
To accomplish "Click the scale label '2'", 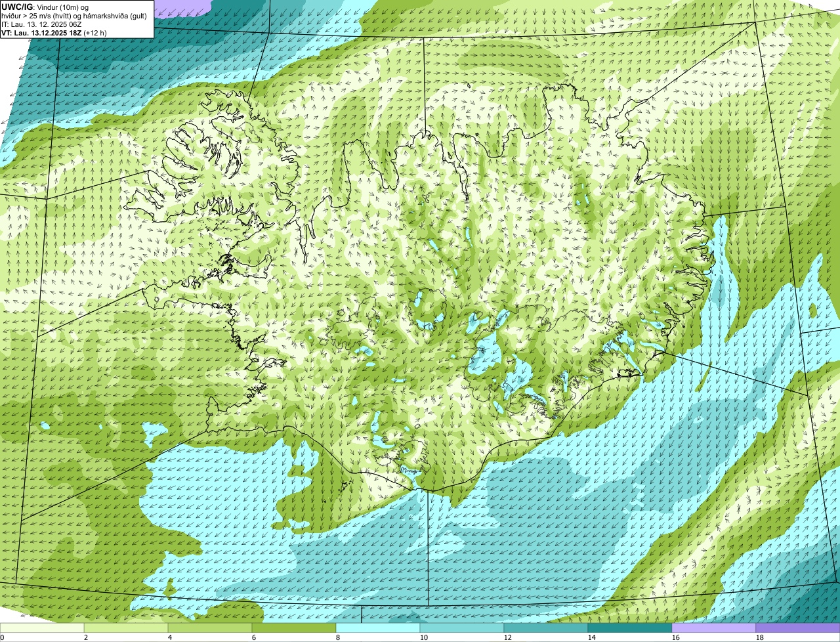I will [x=85, y=637].
